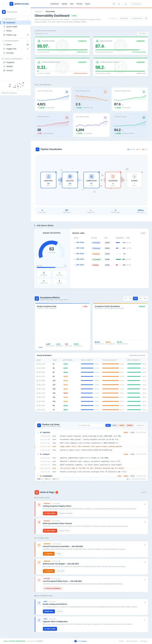The height and width of the screenshot is (644, 152).
Task: Click the Pipeline Visualization Validation stage icon
Action: (x=113, y=176)
